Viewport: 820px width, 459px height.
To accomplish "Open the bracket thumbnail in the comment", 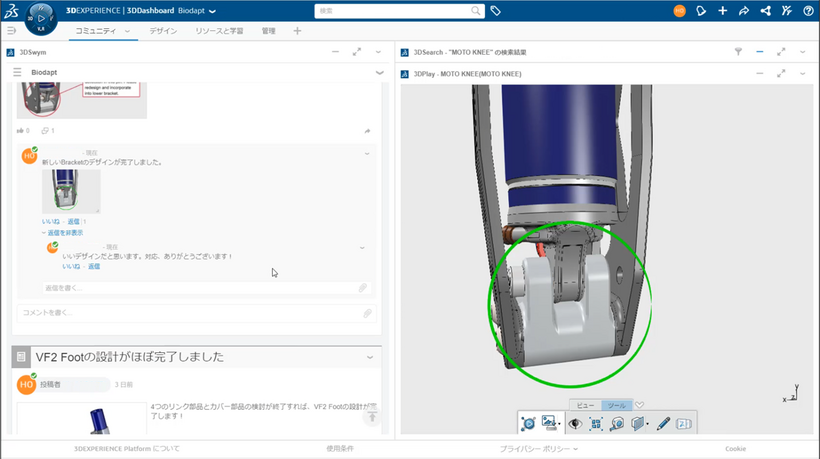I will pos(71,191).
